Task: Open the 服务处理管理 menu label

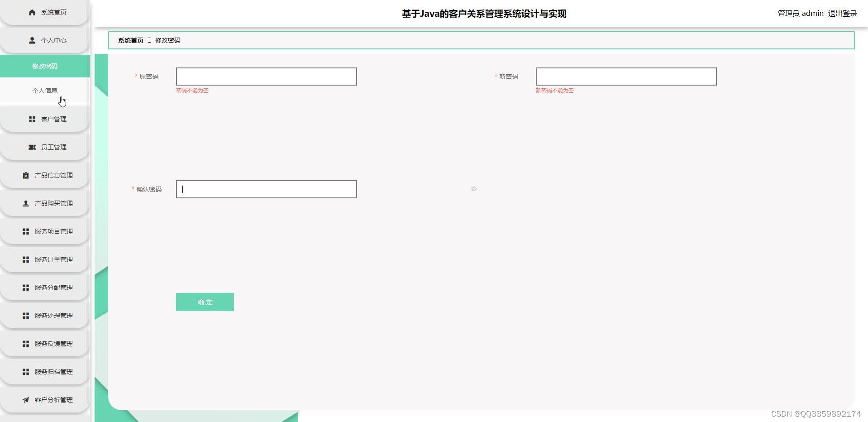Action: coord(54,316)
